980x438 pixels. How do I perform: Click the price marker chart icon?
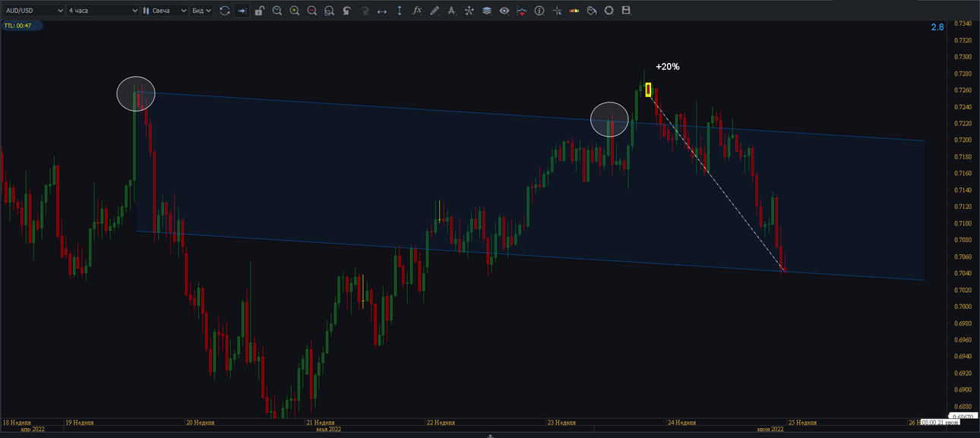522,11
